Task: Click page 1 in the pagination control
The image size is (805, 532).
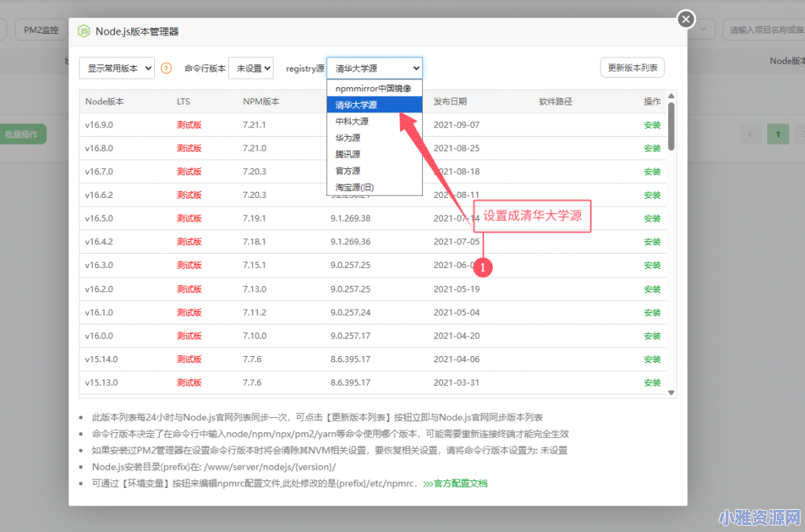Action: tap(777, 134)
